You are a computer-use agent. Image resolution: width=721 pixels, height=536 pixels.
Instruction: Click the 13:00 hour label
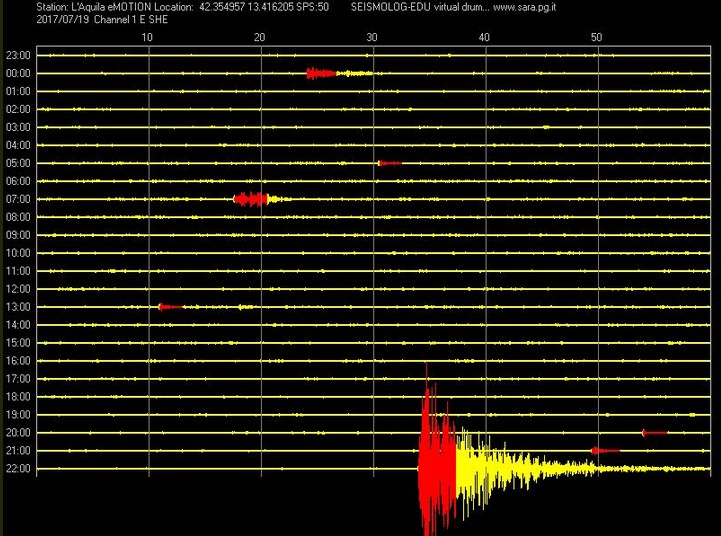click(18, 307)
